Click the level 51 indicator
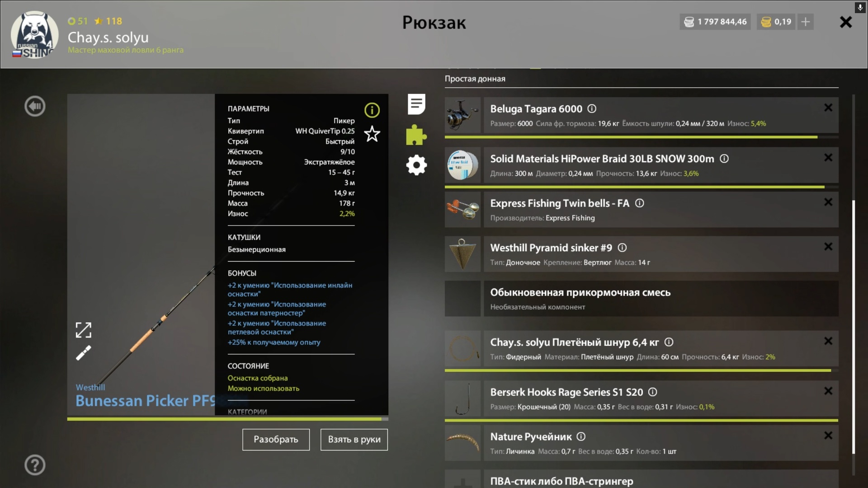This screenshot has width=868, height=488. tap(78, 21)
